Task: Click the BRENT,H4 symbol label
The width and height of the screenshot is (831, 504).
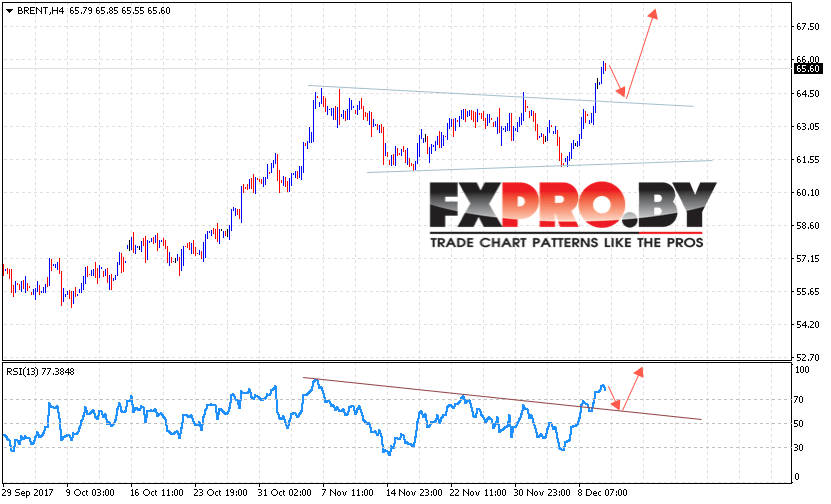Action: (41, 11)
